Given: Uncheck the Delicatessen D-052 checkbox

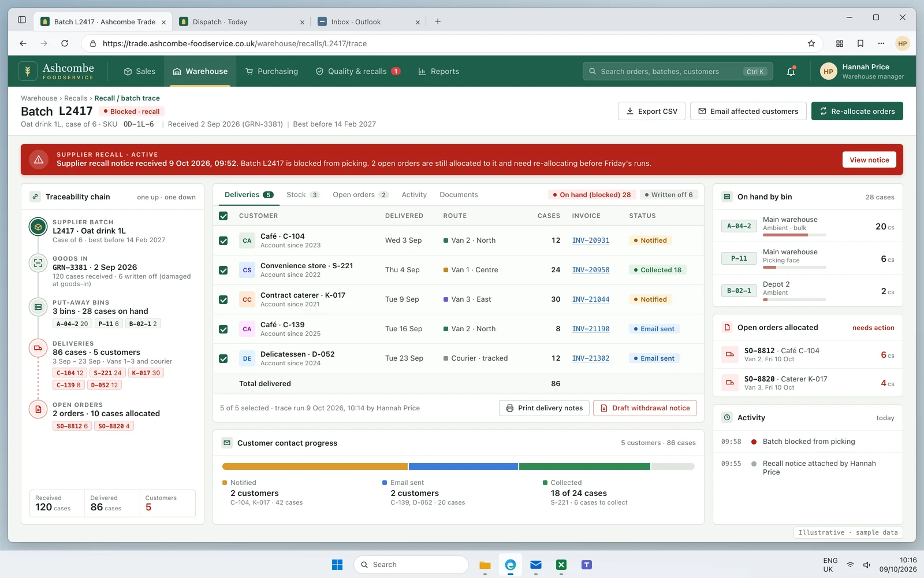Looking at the screenshot, I should 223,358.
